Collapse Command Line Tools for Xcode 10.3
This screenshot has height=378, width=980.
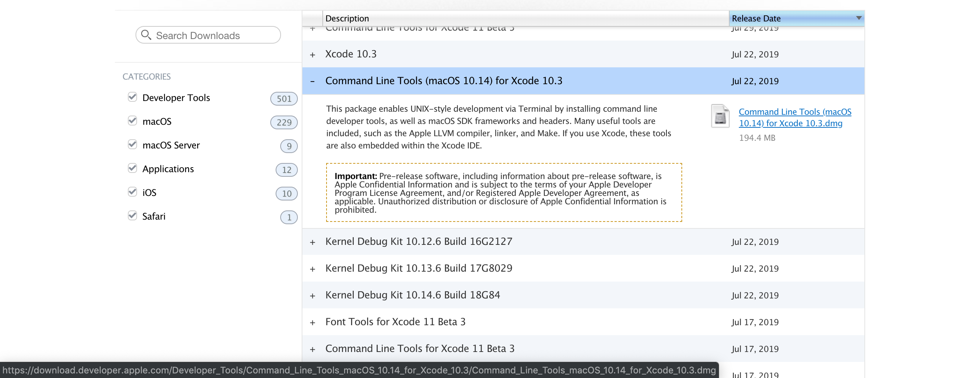pyautogui.click(x=312, y=81)
